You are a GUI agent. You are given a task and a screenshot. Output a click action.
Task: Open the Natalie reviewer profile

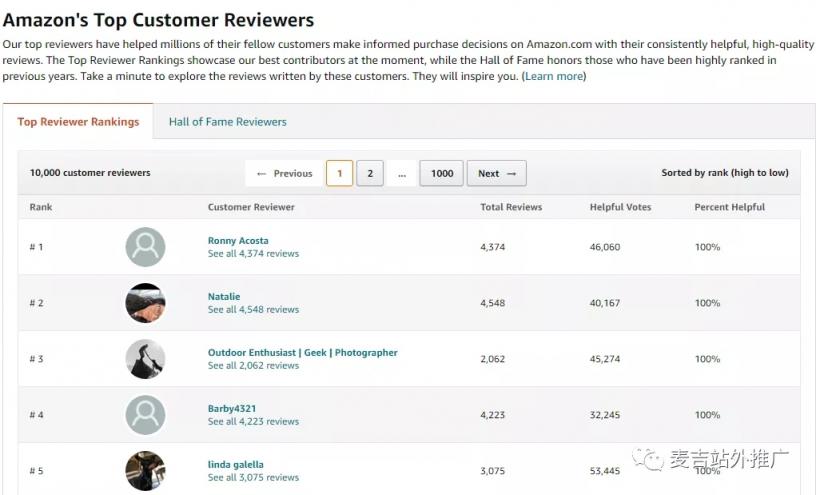(224, 296)
